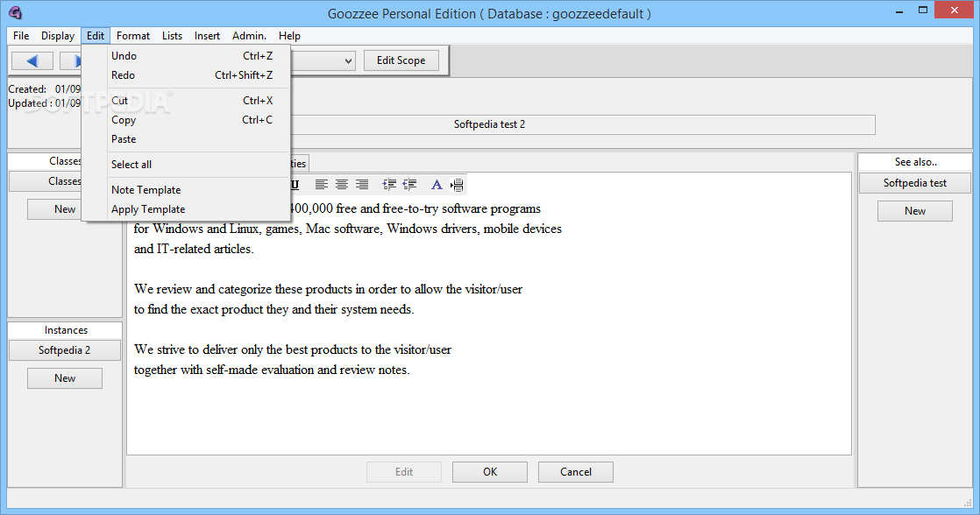
Task: Click the 'to find the exact product' line
Action: click(x=273, y=310)
